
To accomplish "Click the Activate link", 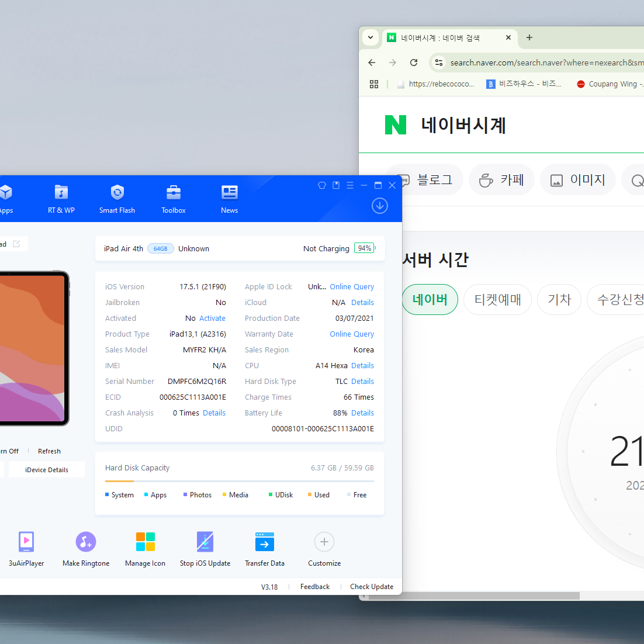I will click(x=212, y=318).
